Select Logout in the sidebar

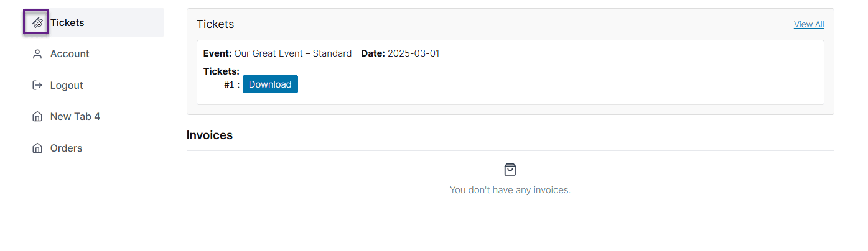coord(94,85)
